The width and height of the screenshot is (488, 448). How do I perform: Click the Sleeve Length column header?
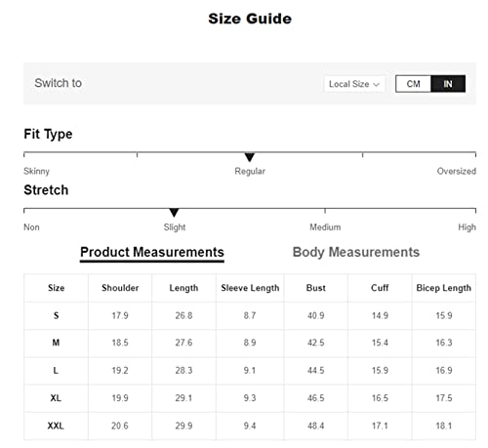point(250,288)
